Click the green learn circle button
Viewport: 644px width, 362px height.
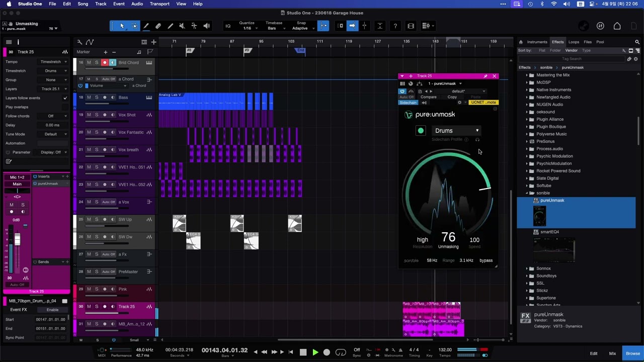tap(421, 131)
